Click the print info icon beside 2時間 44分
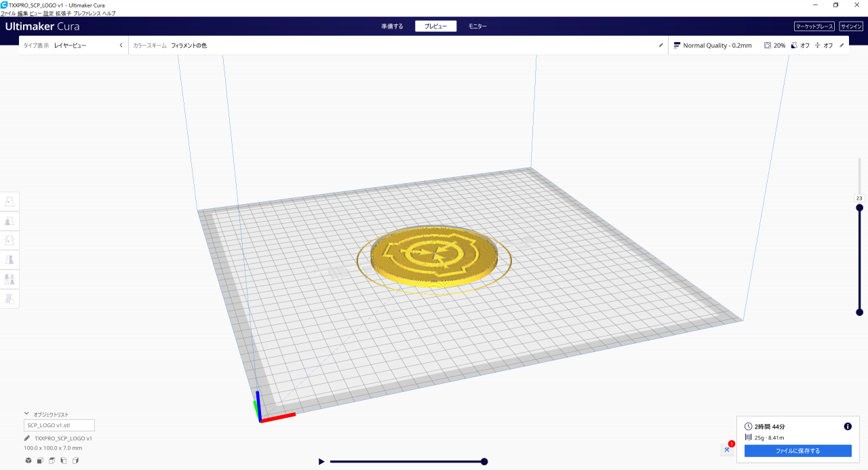The width and height of the screenshot is (868, 470). (x=848, y=427)
